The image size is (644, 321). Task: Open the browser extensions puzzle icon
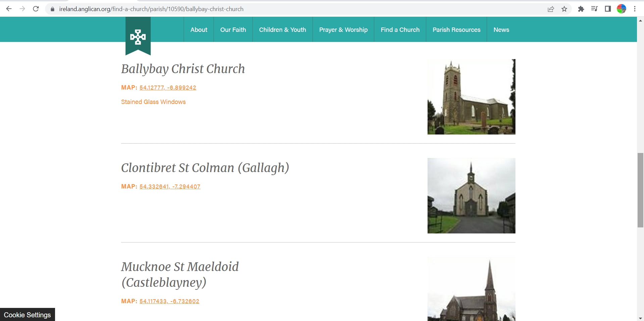pos(581,9)
